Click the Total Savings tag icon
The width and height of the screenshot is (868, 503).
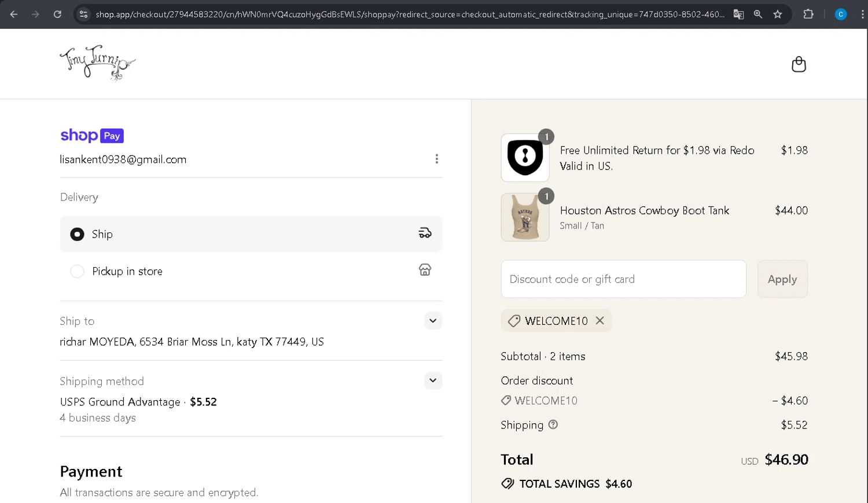[507, 484]
